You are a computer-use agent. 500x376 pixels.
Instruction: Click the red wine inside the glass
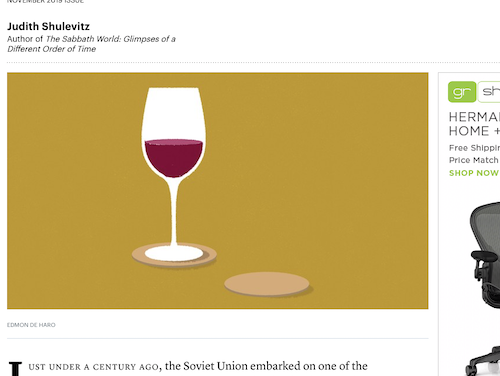click(174, 158)
